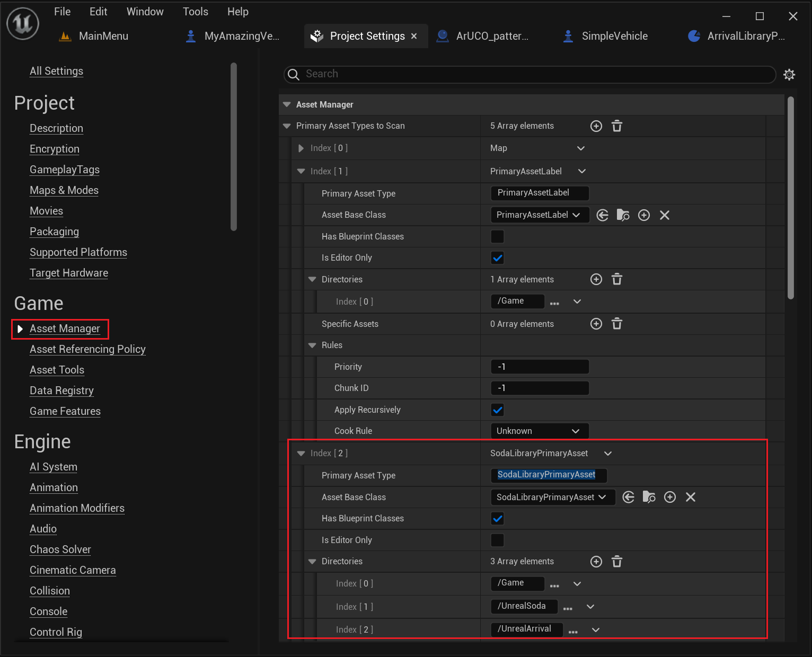The width and height of the screenshot is (812, 657).
Task: Edit SodaLibraryPrimaryAsset Primary Asset Type field
Action: [549, 475]
